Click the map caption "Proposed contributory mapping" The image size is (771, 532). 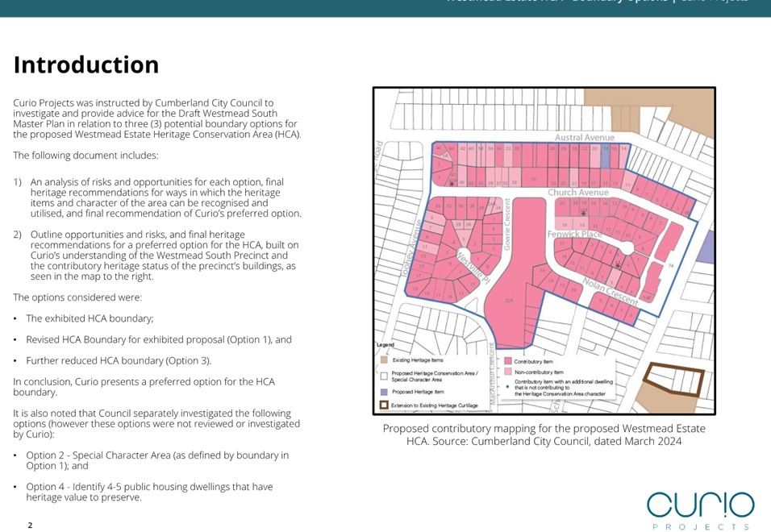(x=544, y=434)
